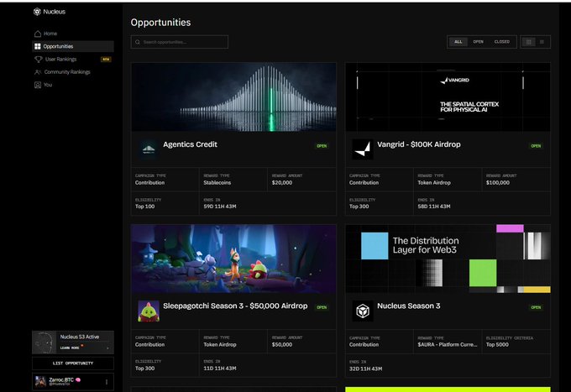Open Vangrid banner image
This screenshot has width=571, height=392.
click(x=448, y=97)
